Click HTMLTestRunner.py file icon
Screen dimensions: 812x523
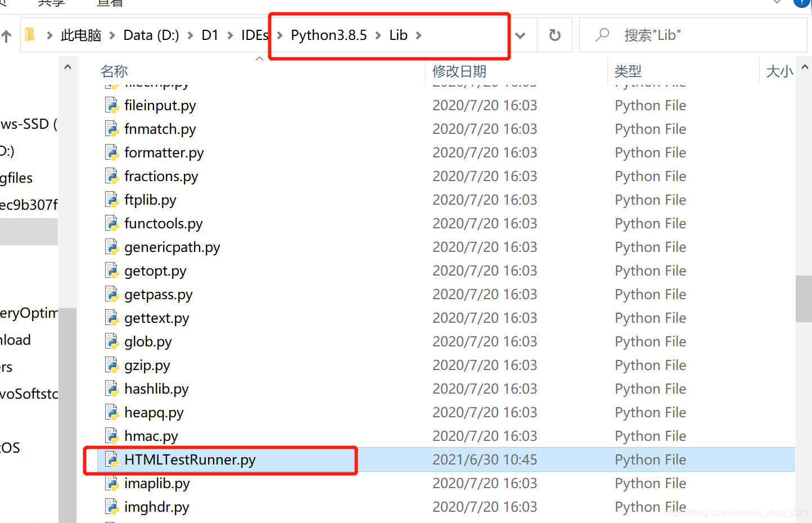(112, 459)
